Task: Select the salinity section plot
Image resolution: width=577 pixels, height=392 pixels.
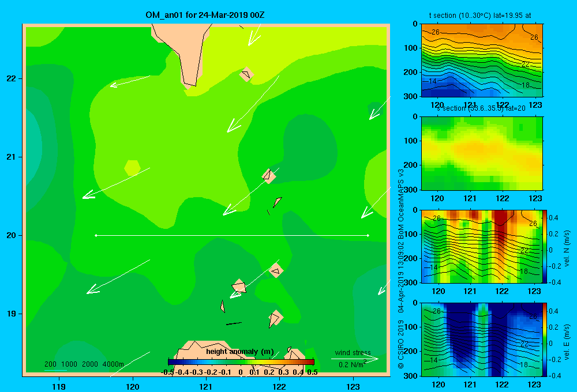Action: [x=482, y=153]
